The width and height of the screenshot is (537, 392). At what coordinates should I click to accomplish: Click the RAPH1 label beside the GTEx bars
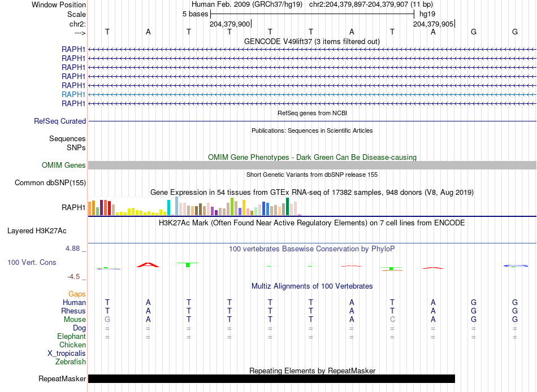[x=73, y=207]
